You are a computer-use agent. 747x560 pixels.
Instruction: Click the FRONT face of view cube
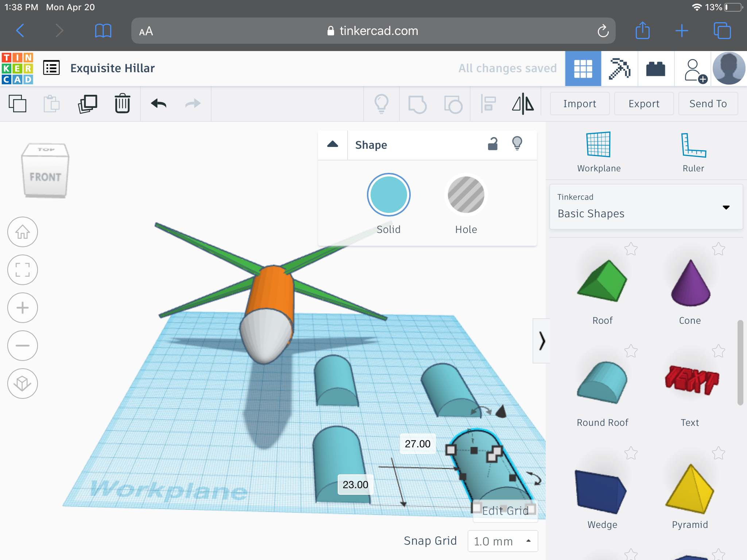click(45, 177)
